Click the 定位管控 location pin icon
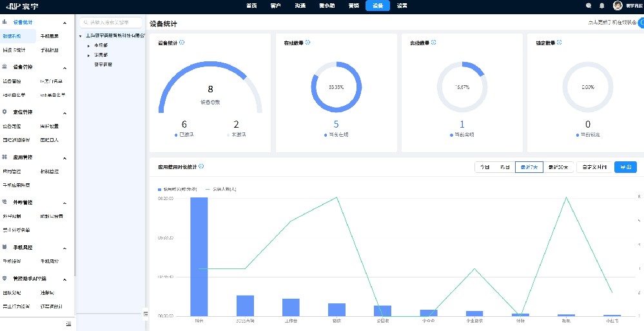This screenshot has width=644, height=331. pyautogui.click(x=5, y=112)
